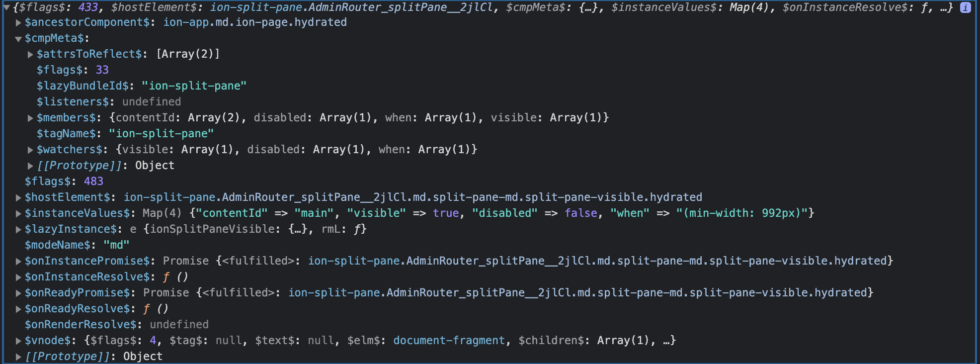The image size is (980, 364).
Task: Expand the $attrsToReflect$ array
Action: point(30,54)
